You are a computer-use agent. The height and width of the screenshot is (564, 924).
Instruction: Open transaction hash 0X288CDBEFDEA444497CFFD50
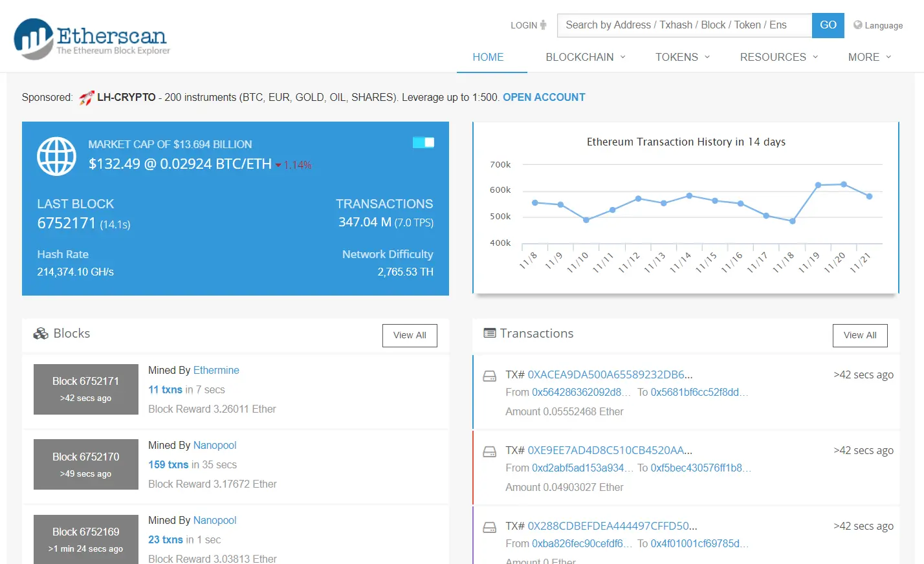coord(612,526)
